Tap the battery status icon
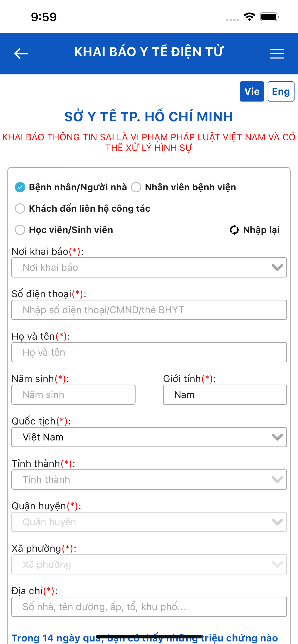The image size is (298, 644). click(x=269, y=17)
